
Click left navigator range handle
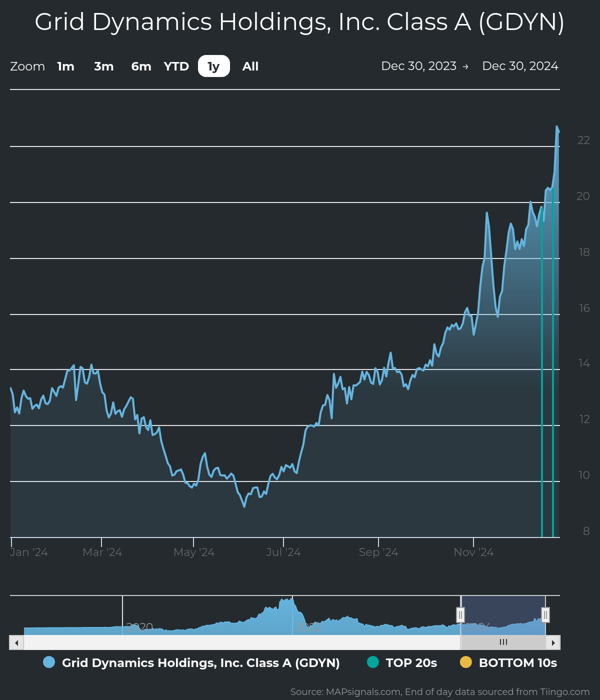[x=460, y=614]
